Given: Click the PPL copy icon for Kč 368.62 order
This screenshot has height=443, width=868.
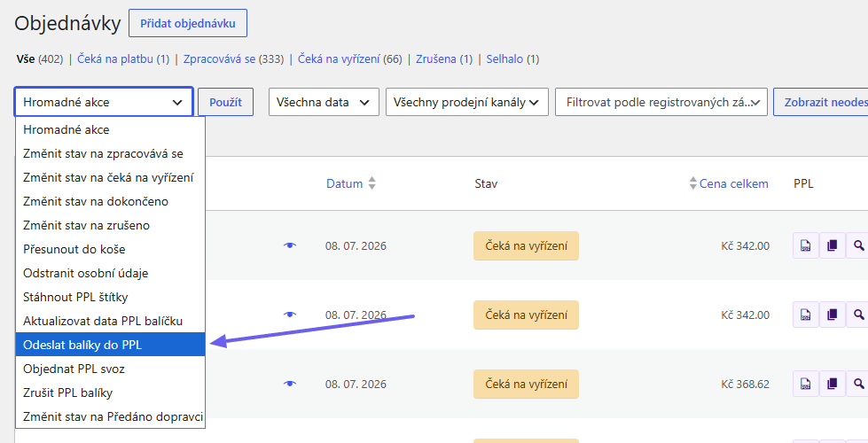Looking at the screenshot, I should click(832, 384).
